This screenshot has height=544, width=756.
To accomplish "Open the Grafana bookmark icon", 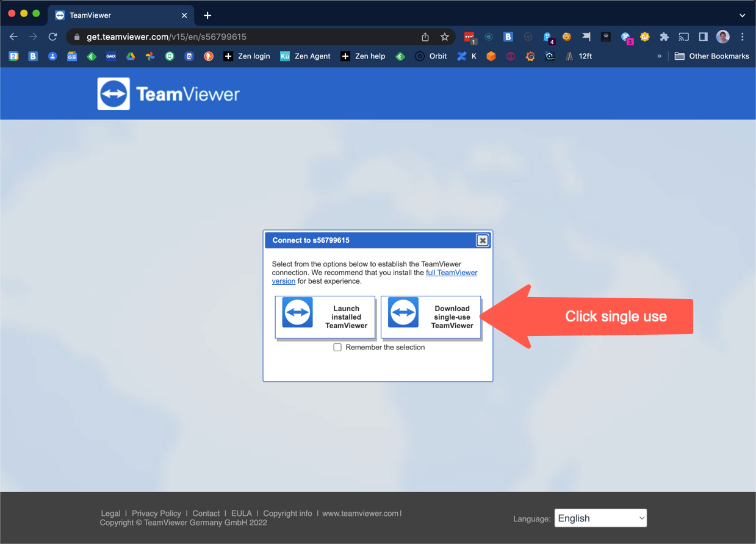I will (530, 56).
